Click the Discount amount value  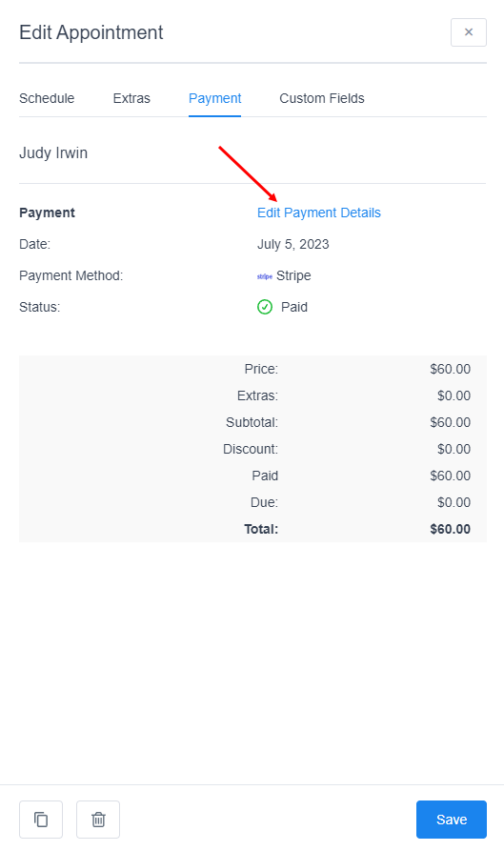454,450
